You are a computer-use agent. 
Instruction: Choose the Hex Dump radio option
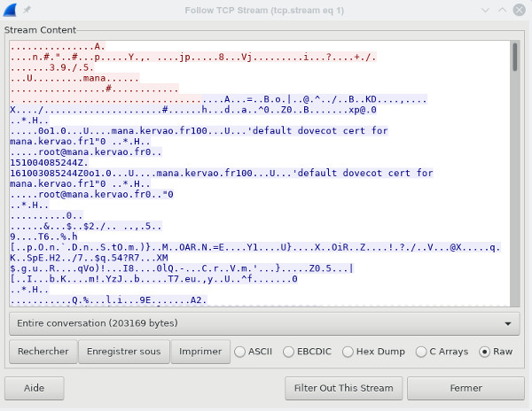point(348,352)
